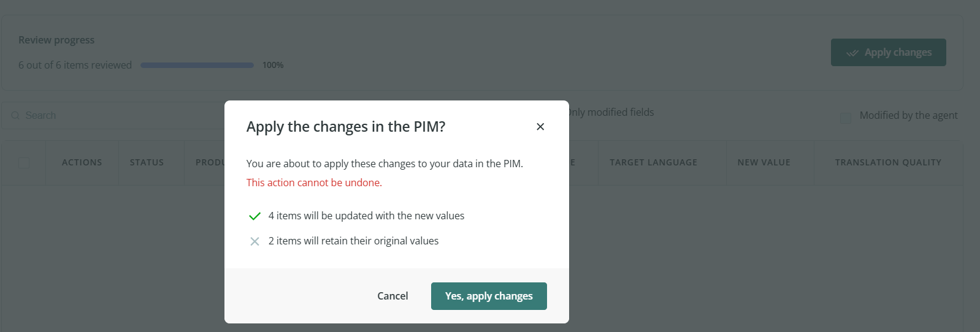The image size is (980, 332).
Task: Click the 'This action cannot be undone' warning
Action: pyautogui.click(x=314, y=183)
